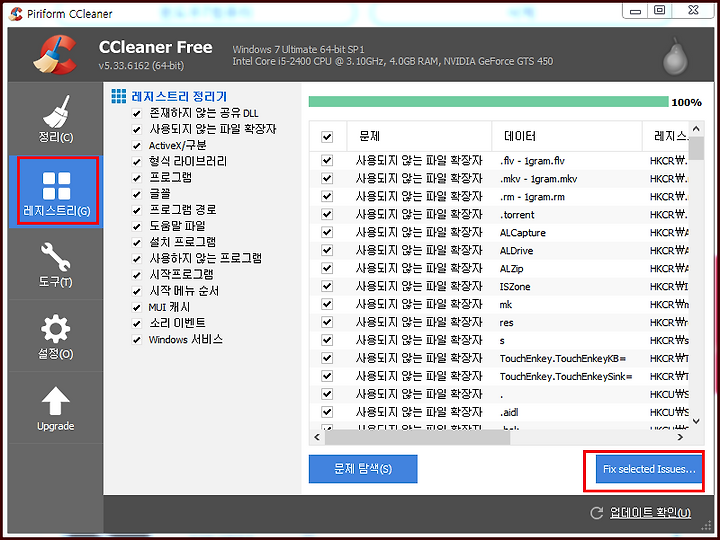Image resolution: width=720 pixels, height=540 pixels.
Task: Uncheck the ALZip result row checkbox
Action: click(x=327, y=268)
